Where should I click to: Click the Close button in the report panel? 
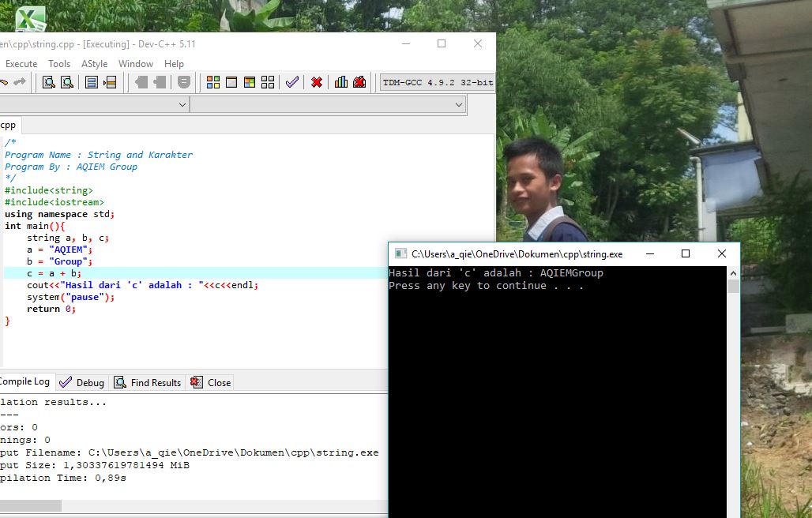[209, 381]
